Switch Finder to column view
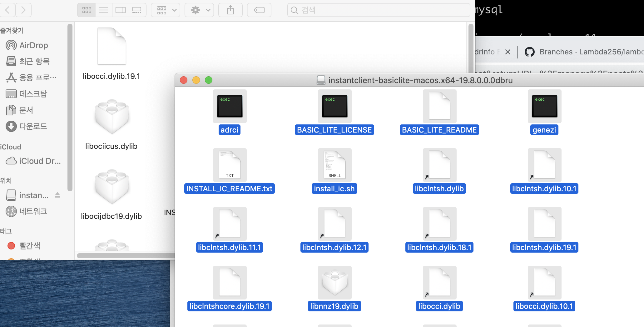 (121, 10)
